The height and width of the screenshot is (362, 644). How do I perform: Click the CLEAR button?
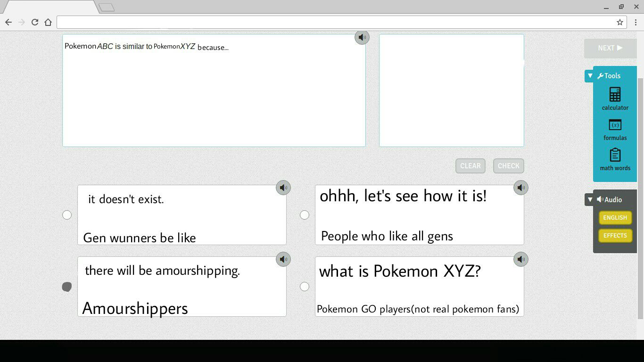[471, 166]
